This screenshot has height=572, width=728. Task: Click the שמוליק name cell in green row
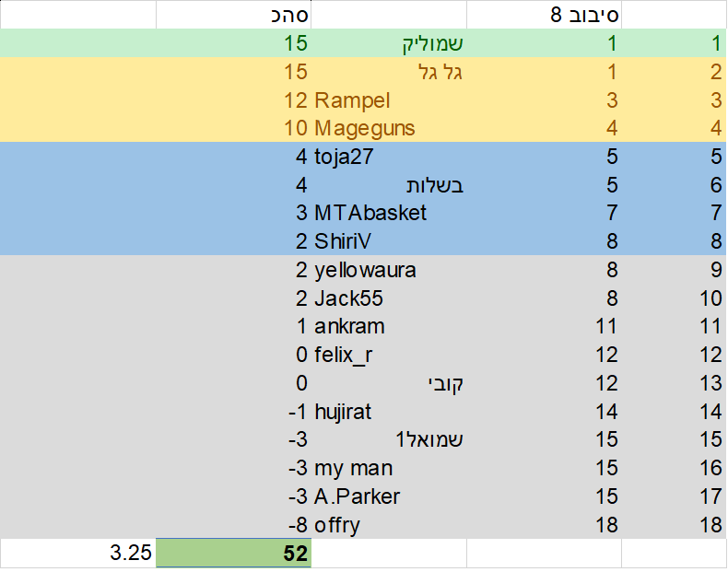pos(389,43)
